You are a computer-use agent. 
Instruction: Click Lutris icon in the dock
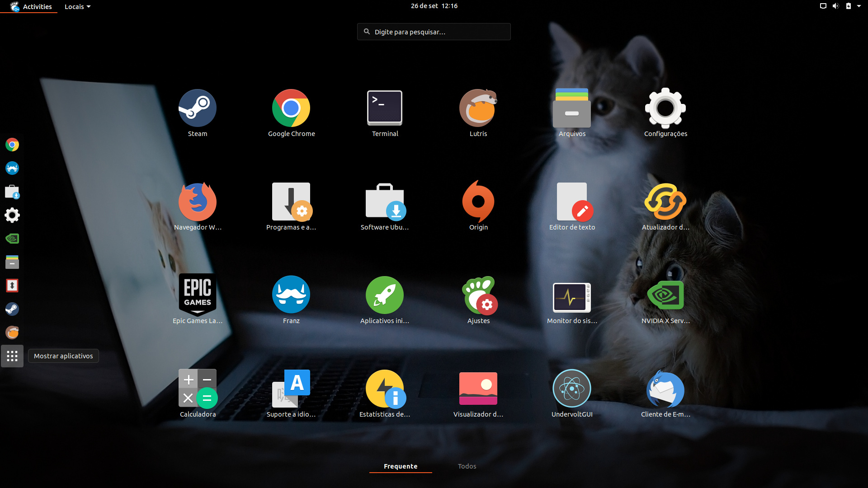point(12,333)
